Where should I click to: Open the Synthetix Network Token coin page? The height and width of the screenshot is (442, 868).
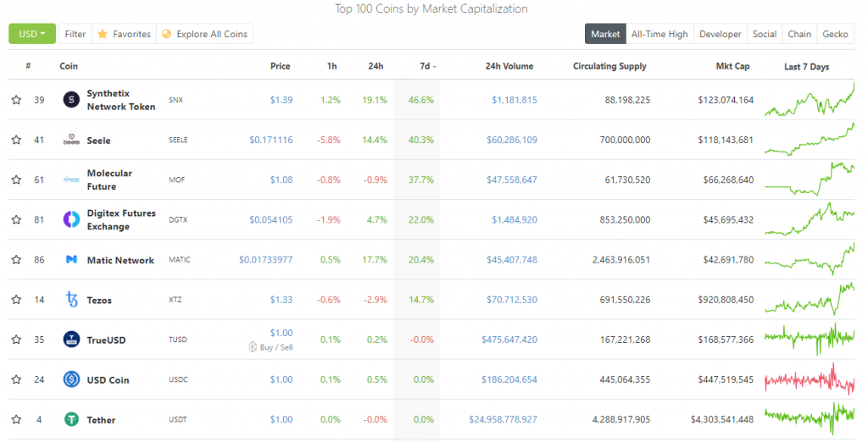click(121, 100)
